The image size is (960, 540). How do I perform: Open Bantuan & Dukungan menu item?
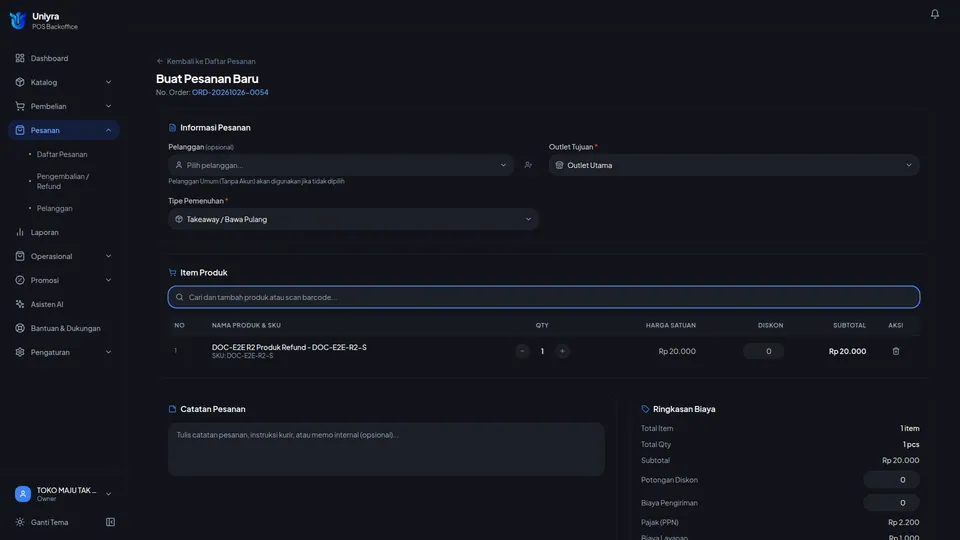click(x=64, y=328)
